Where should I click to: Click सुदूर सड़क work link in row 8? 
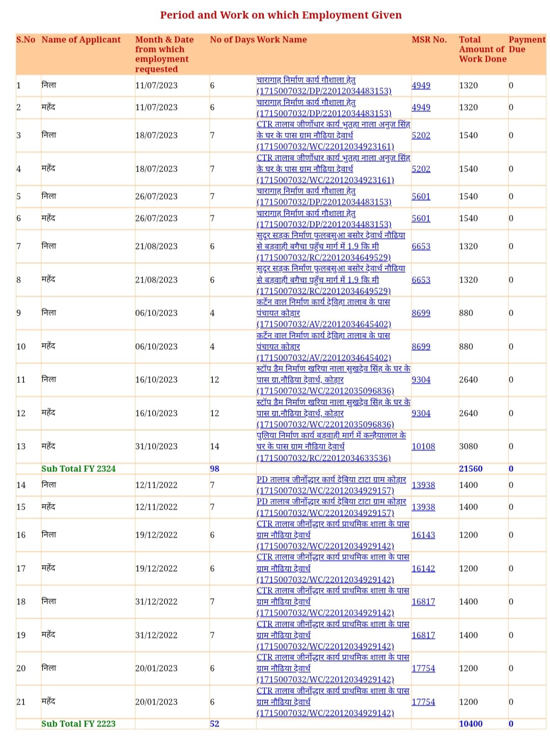(x=331, y=280)
